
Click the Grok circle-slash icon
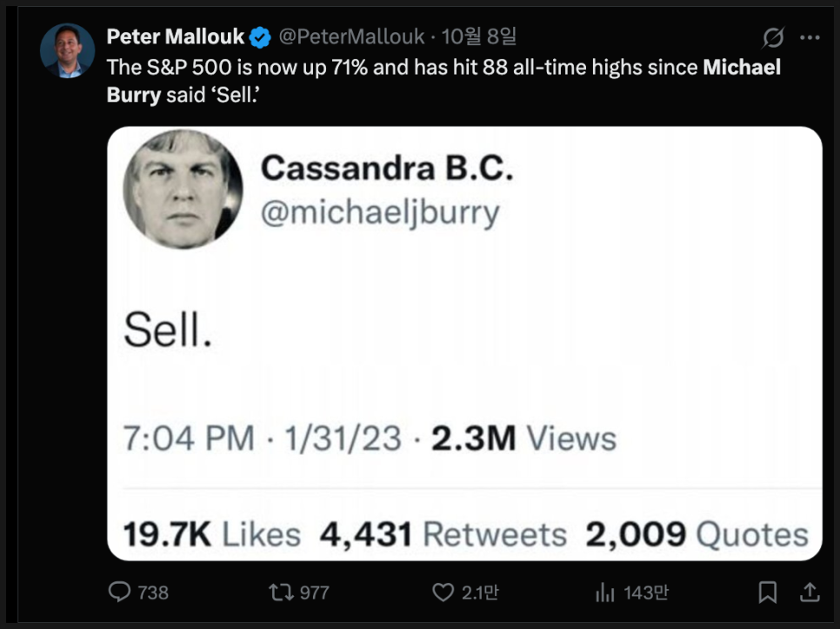click(x=772, y=37)
